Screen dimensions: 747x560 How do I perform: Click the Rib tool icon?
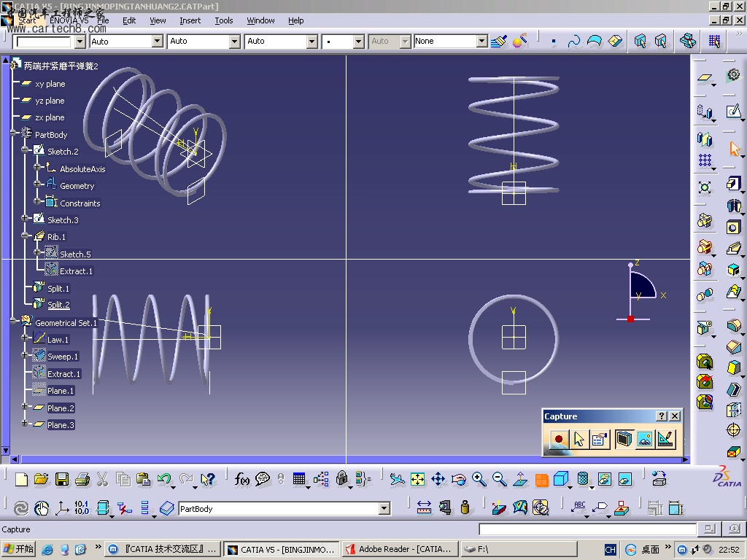click(734, 249)
